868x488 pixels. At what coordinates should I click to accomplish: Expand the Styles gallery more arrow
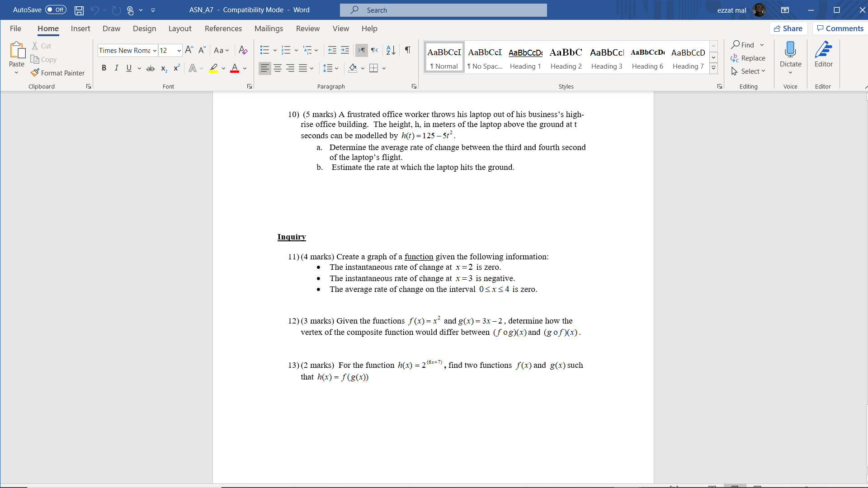[x=713, y=68]
